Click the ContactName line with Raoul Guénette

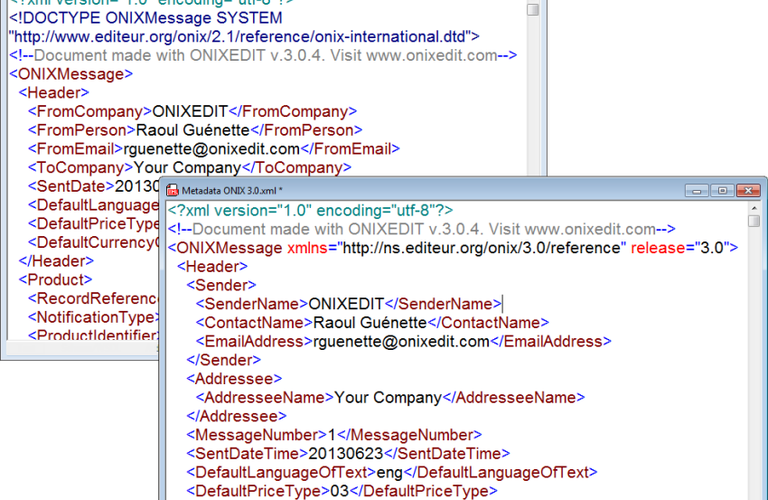(x=372, y=323)
